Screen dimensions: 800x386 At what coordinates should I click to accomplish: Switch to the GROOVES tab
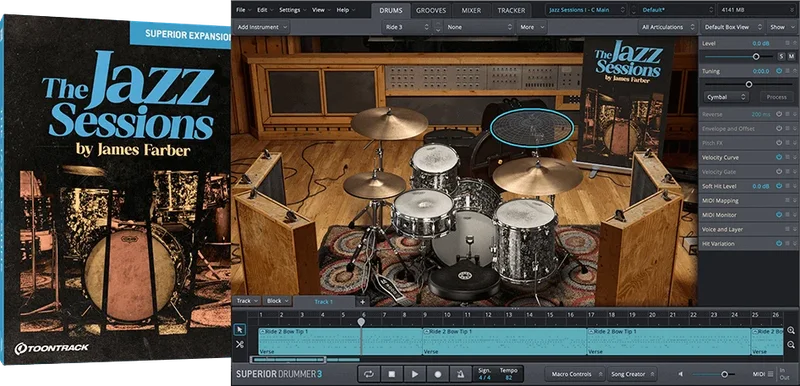[x=431, y=10]
